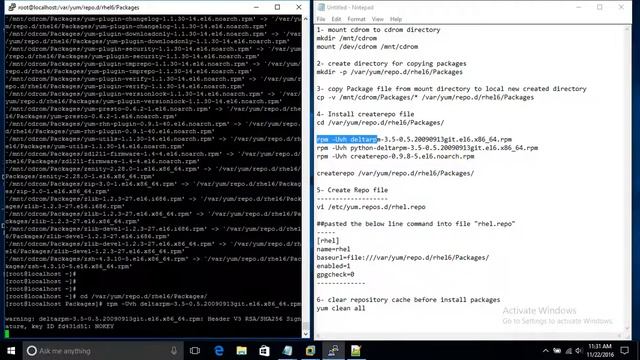Click the 'mkdir /mnt/cdrom' line in Notepad
The height and width of the screenshot is (360, 640).
pyautogui.click(x=347, y=38)
